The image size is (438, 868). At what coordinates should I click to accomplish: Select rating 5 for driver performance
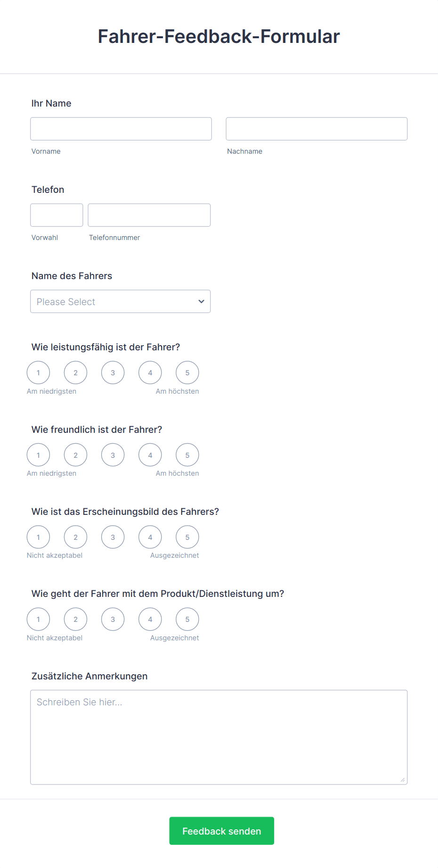coord(187,372)
